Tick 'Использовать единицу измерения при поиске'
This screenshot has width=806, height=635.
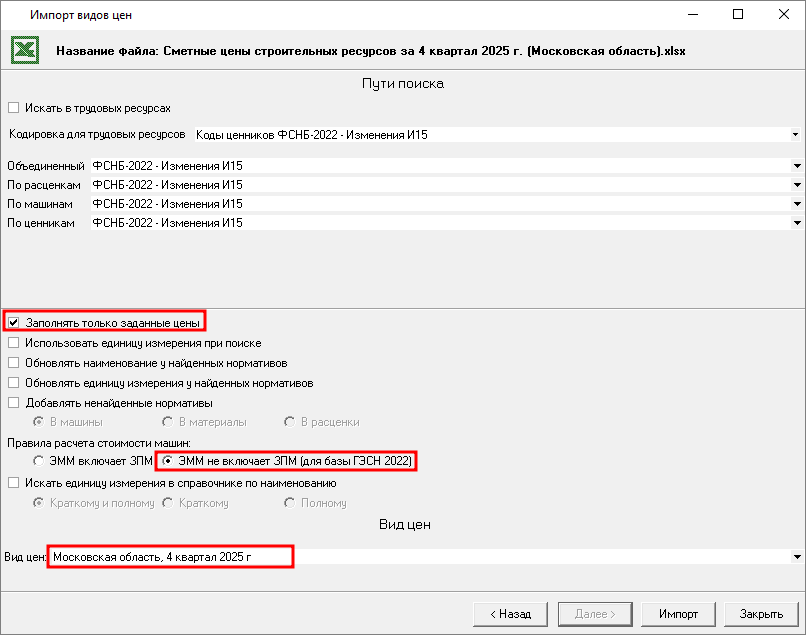coord(14,343)
